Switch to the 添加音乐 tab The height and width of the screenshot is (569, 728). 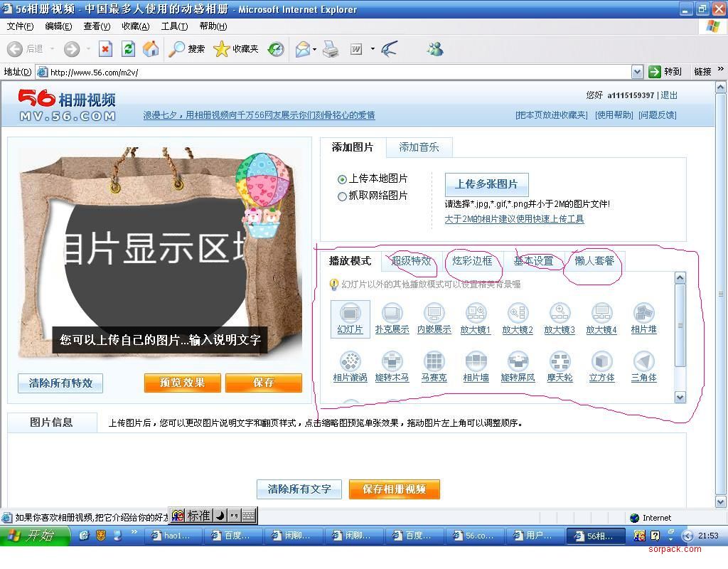click(x=419, y=147)
